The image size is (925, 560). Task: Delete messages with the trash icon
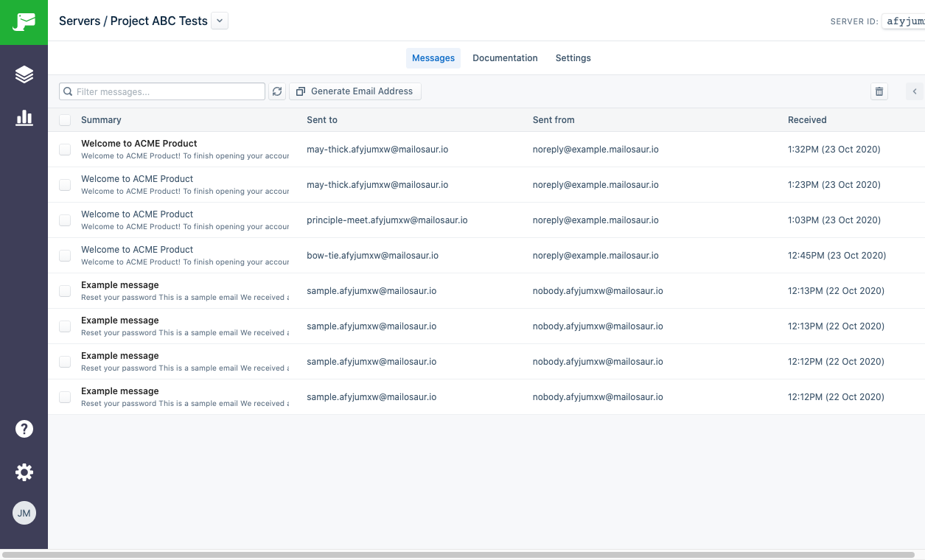pos(879,91)
